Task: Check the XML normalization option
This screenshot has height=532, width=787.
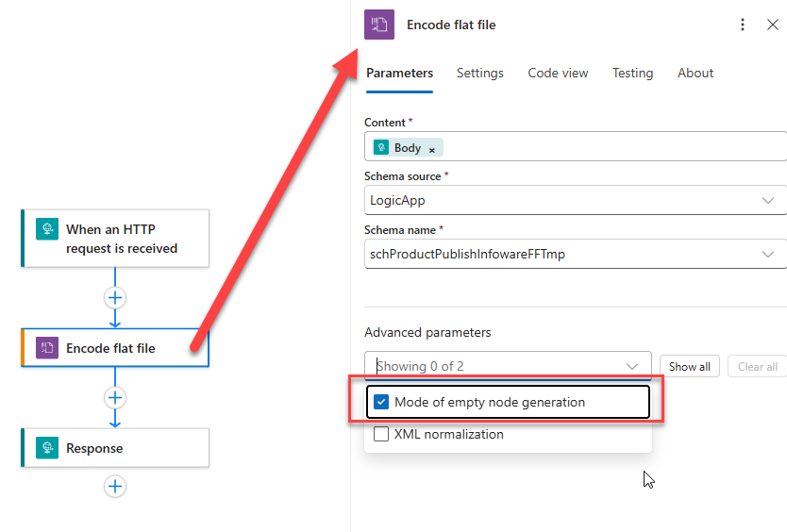Action: pos(381,434)
